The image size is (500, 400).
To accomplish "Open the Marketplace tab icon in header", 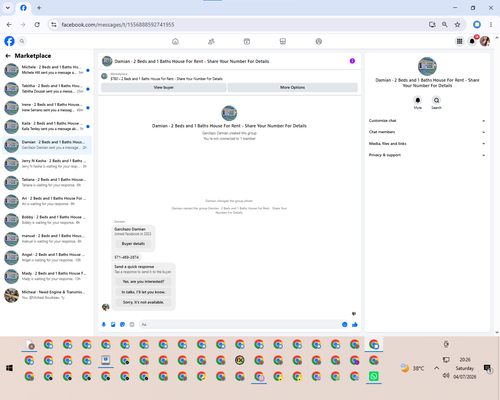I will coord(283,41).
